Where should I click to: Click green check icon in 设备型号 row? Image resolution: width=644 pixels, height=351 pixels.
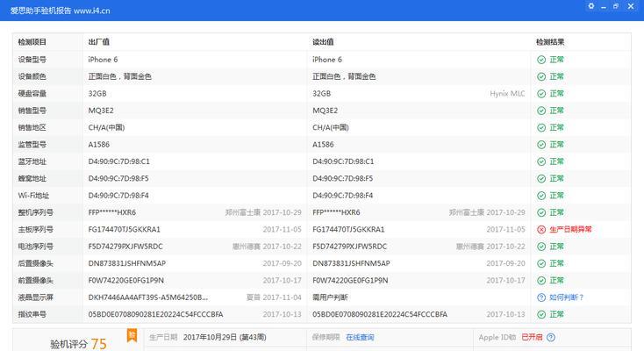(541, 60)
